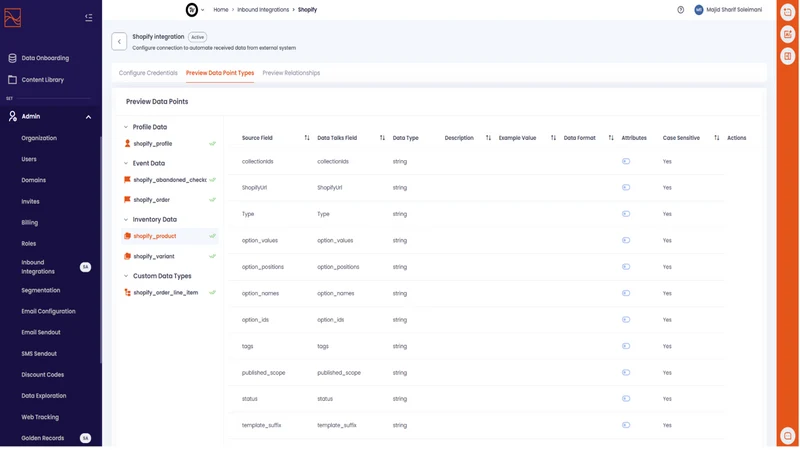Open Golden Records in sidebar
This screenshot has height=450, width=800.
[43, 438]
